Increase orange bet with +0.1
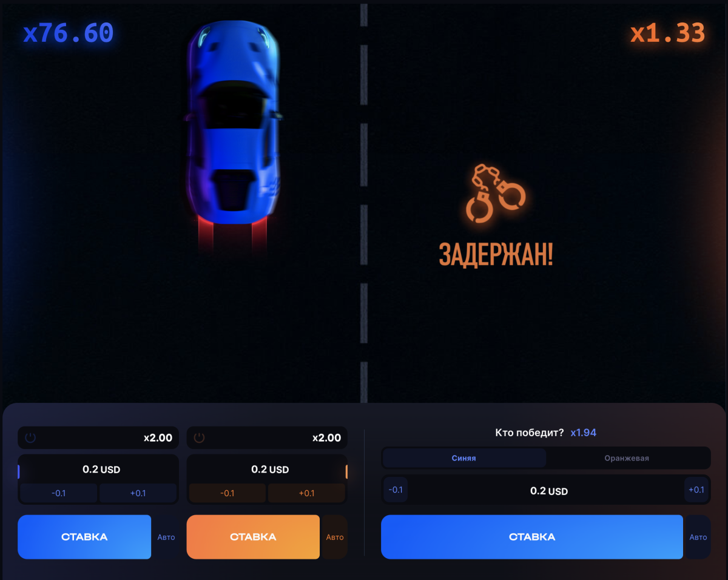 [x=306, y=493]
